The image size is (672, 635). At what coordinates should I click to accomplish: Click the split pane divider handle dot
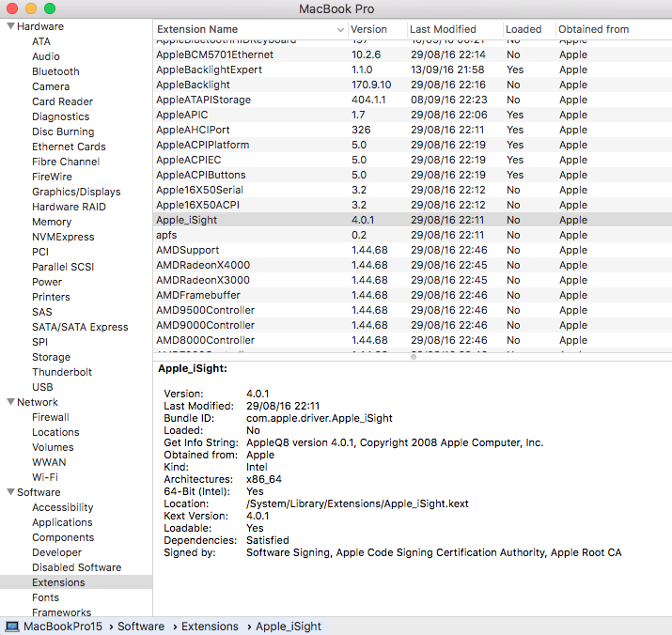[414, 357]
